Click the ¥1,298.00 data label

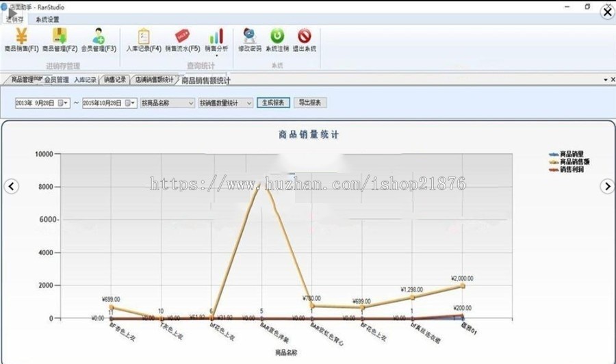coord(412,290)
